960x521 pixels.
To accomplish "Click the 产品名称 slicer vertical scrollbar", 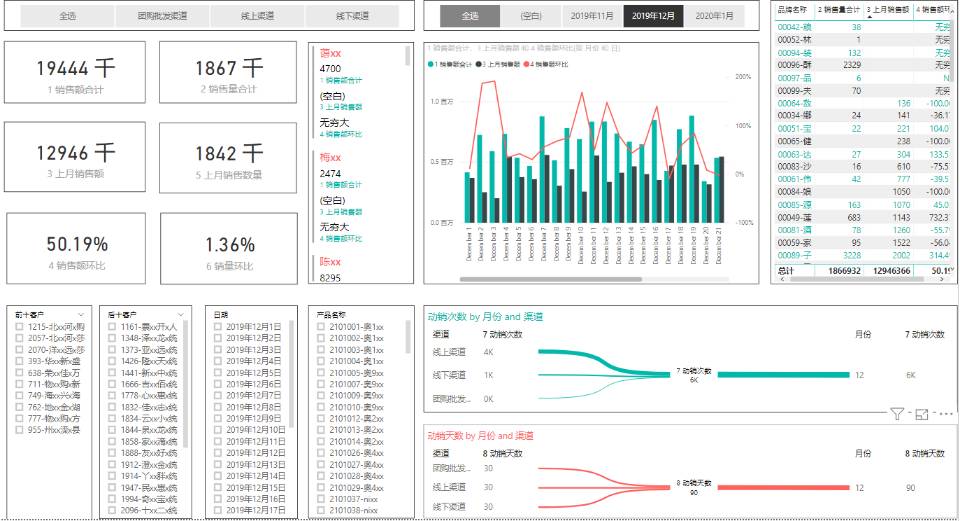I will click(x=408, y=337).
